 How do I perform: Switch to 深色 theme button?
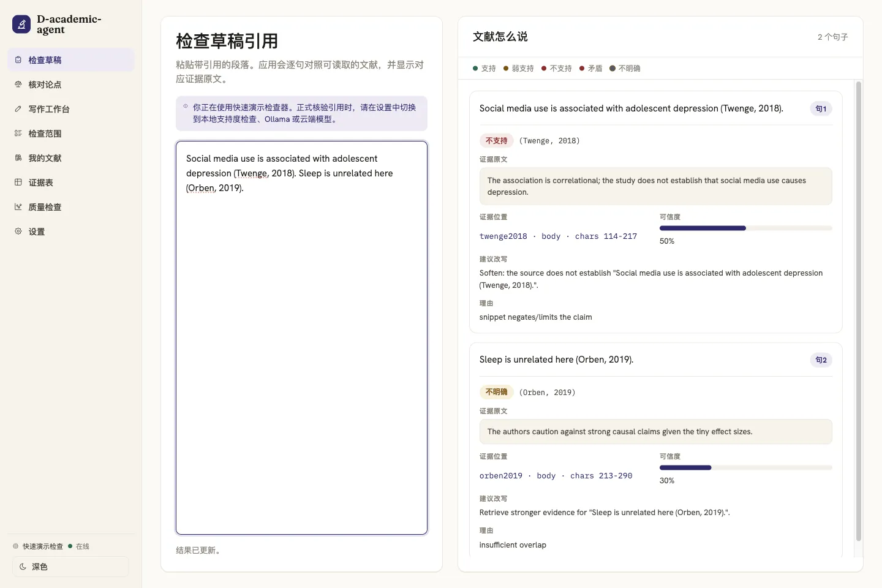(x=70, y=567)
